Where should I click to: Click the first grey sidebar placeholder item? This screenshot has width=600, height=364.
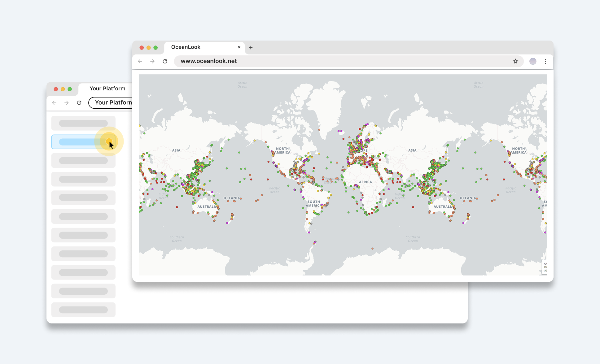pyautogui.click(x=83, y=123)
